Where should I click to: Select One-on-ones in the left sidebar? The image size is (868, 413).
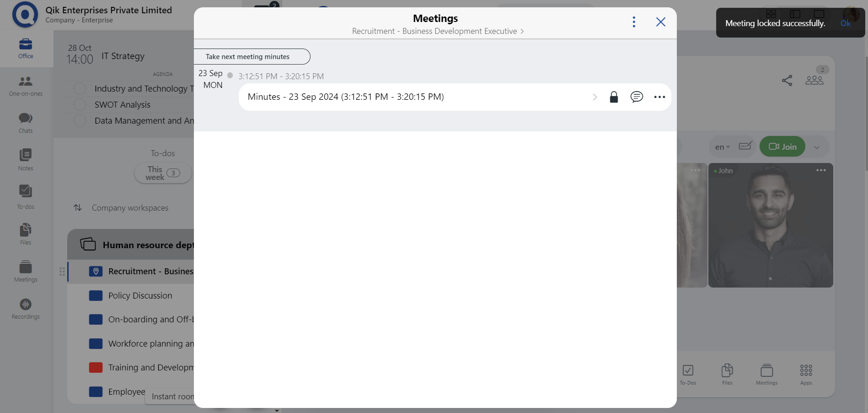pos(25,86)
